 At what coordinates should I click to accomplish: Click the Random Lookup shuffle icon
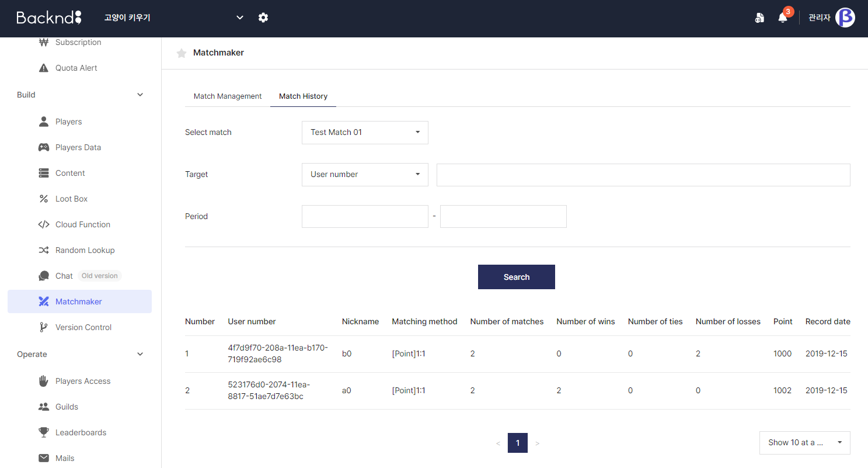(x=43, y=250)
